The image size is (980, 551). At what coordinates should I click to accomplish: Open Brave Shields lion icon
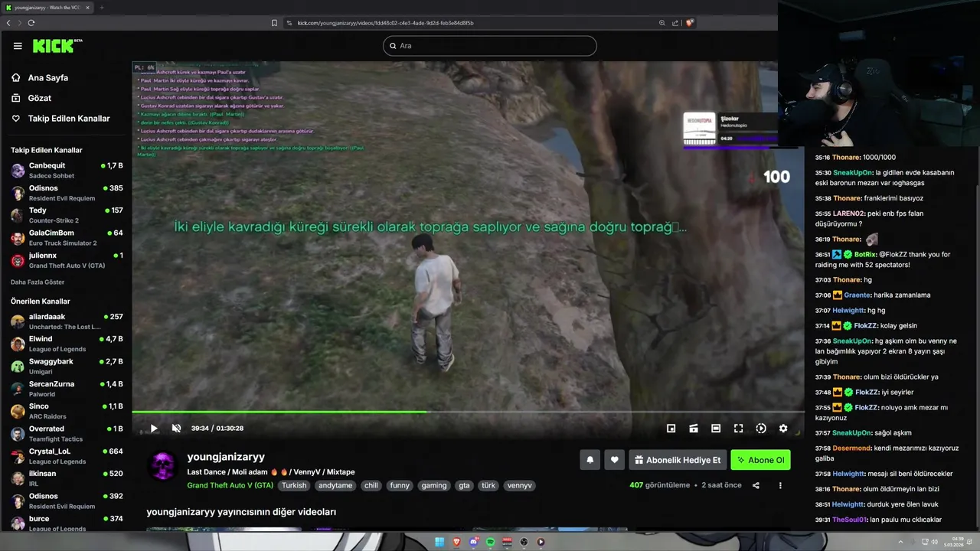(x=690, y=23)
